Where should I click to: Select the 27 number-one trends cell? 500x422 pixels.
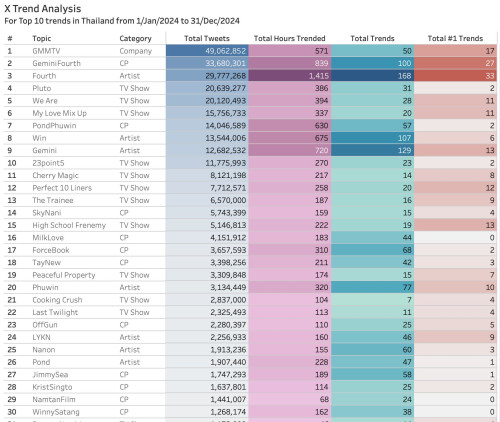click(455, 63)
